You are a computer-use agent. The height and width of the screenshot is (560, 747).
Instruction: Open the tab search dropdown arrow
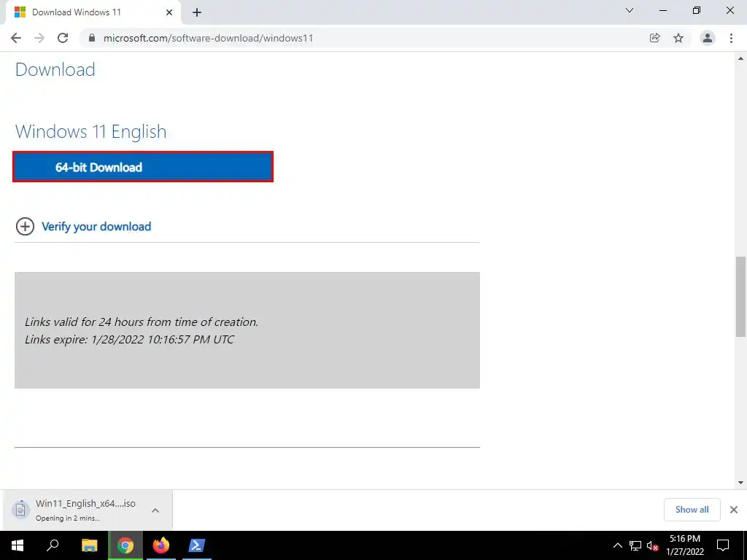coord(630,10)
